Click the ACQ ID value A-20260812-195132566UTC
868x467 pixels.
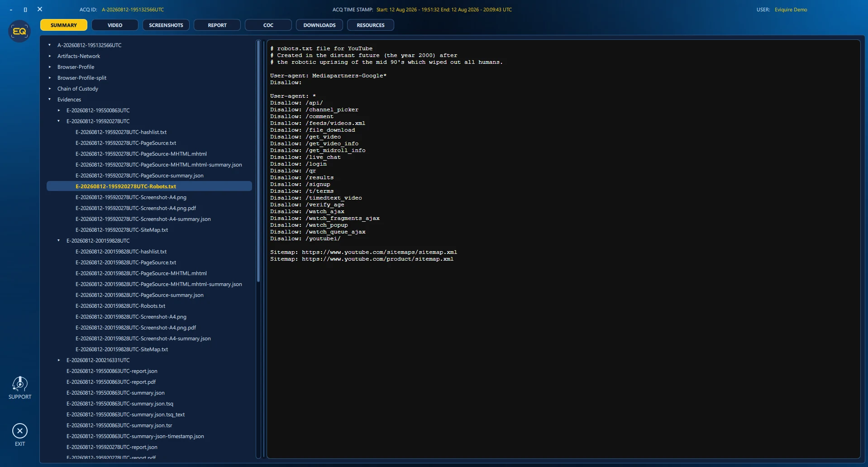coord(133,10)
